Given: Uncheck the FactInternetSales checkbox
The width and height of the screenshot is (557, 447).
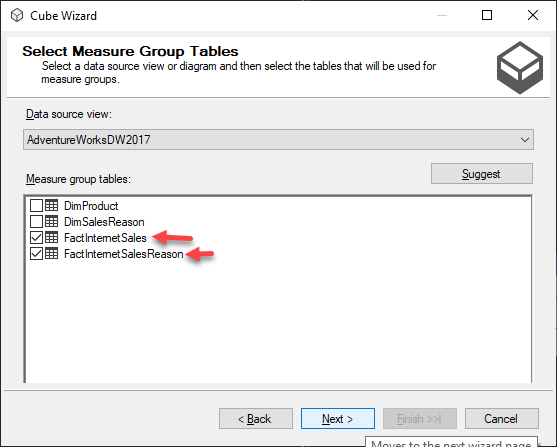Looking at the screenshot, I should 36,237.
